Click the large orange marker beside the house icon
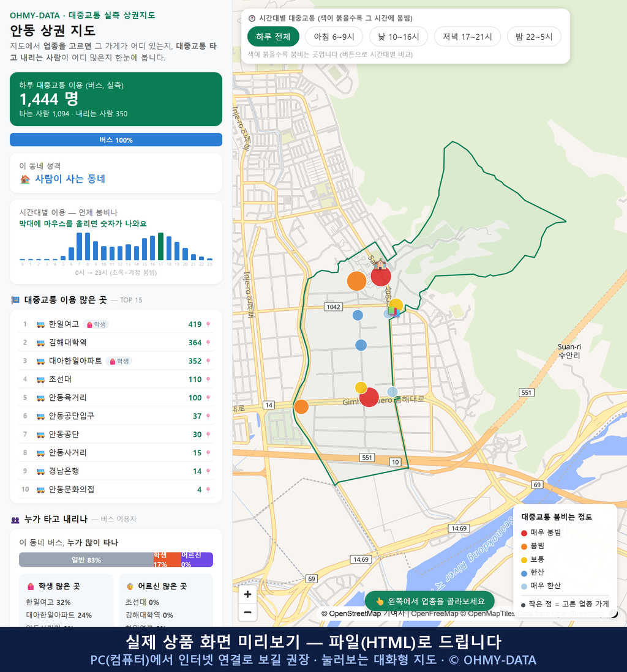Viewport: 627px width, 672px height. [356, 281]
